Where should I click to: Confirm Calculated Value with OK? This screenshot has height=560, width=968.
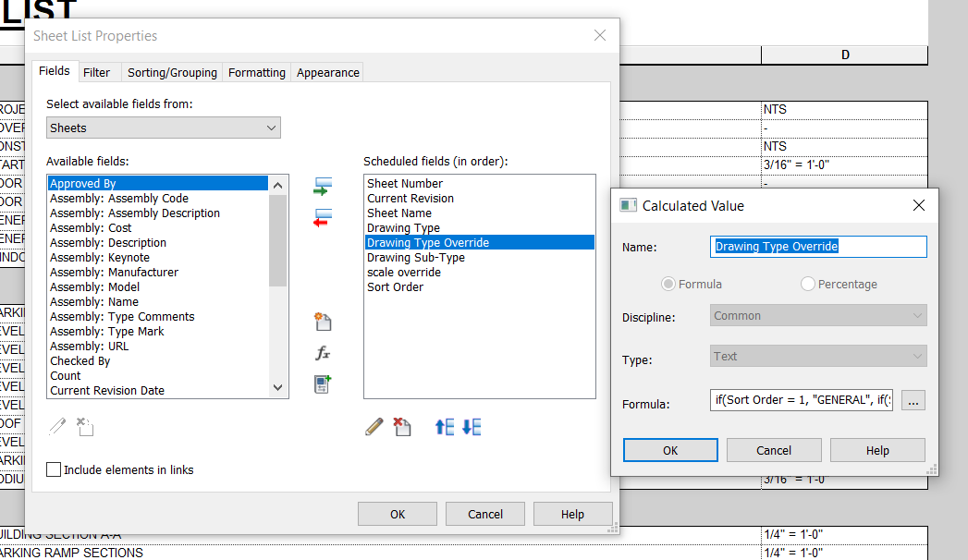[x=669, y=450]
